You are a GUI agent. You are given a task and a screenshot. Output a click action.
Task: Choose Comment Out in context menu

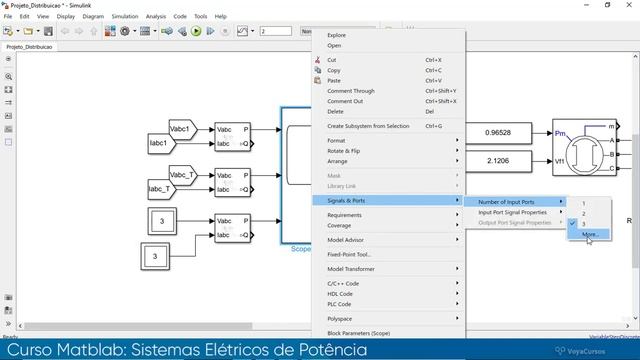[389, 101]
